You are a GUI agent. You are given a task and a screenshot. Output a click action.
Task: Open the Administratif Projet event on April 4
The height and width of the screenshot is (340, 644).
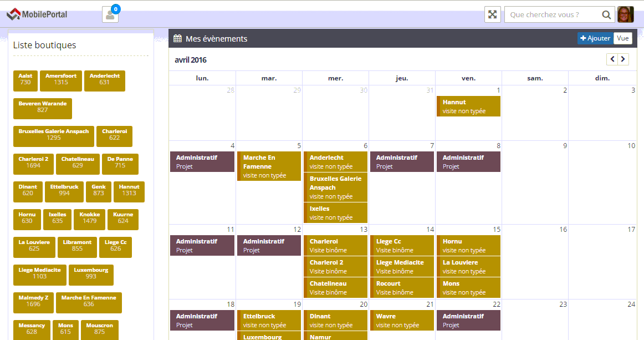[202, 162]
